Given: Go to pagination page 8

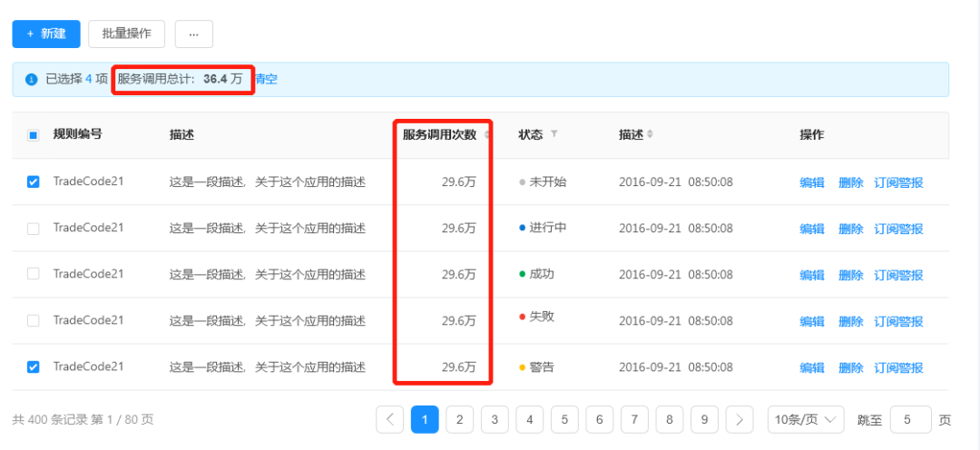Looking at the screenshot, I should point(670,419).
